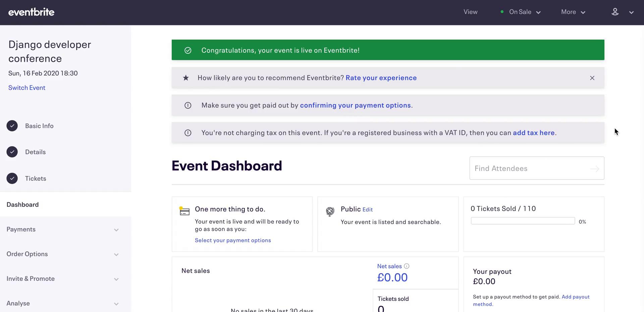Follow confirming your payment options link
Image resolution: width=644 pixels, height=312 pixels.
coord(355,105)
